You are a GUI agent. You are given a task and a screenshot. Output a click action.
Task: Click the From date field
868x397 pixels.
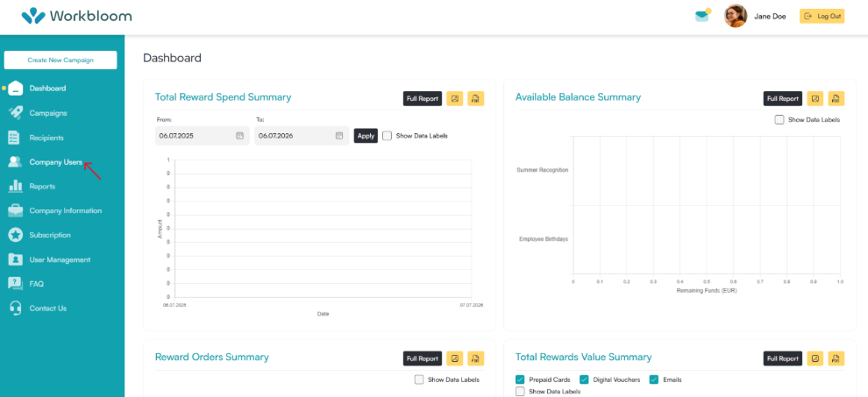202,136
